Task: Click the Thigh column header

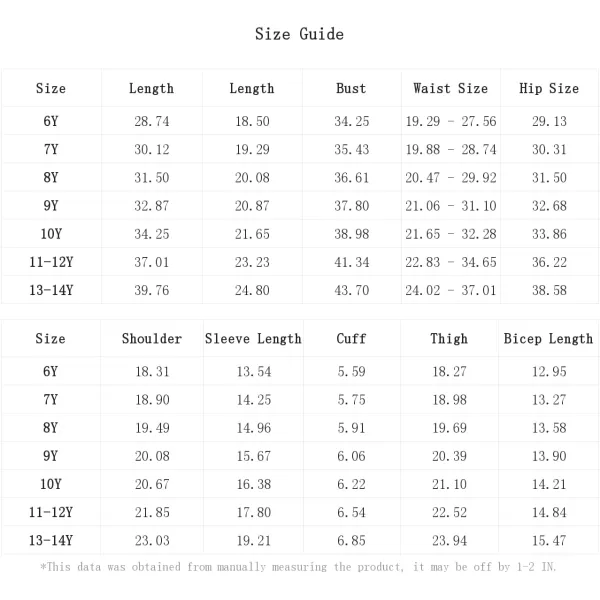Action: tap(449, 339)
